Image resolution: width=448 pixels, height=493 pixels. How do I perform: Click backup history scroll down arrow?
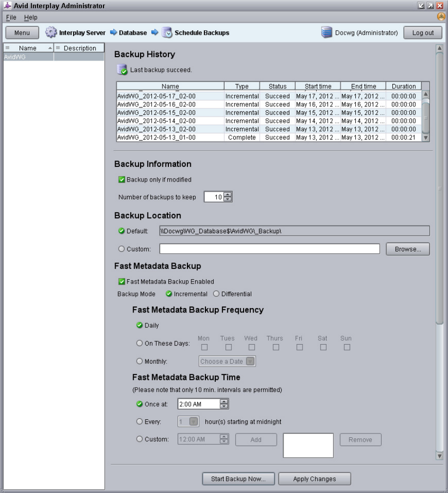coord(426,138)
